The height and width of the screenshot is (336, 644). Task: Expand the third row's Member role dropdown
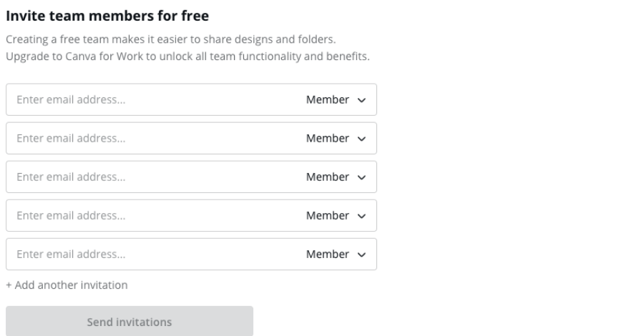(x=335, y=177)
